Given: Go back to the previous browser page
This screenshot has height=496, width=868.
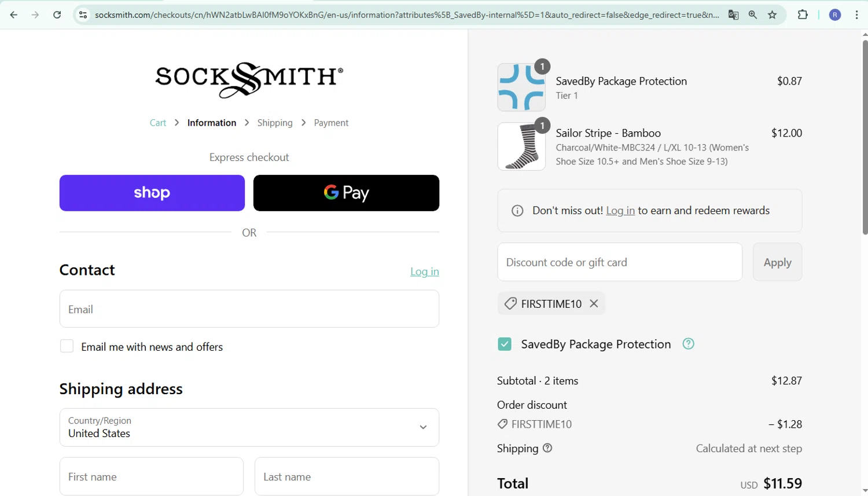Looking at the screenshot, I should click(x=14, y=15).
